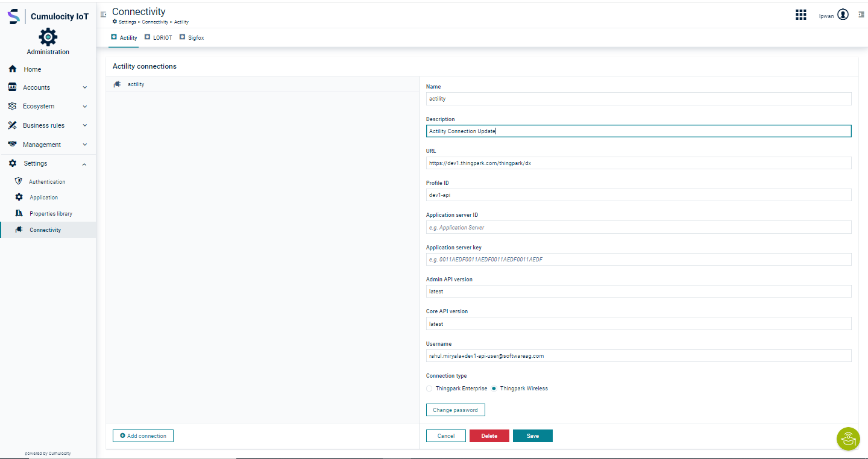Click the Home house icon
This screenshot has height=459, width=868.
(12, 69)
